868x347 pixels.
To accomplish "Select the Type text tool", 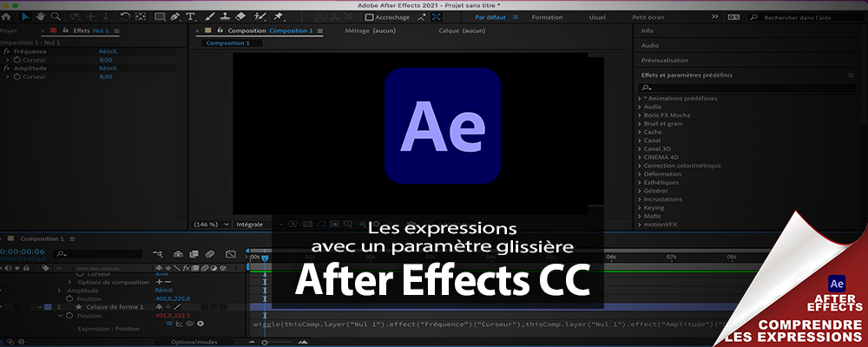I will click(x=190, y=16).
